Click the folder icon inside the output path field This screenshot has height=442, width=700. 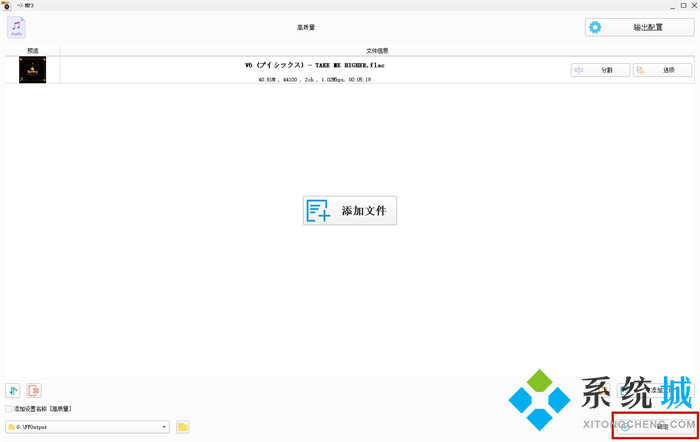pos(12,427)
